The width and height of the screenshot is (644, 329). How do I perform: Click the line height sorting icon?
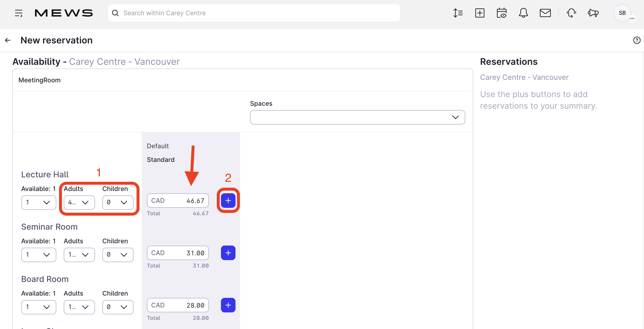click(458, 13)
